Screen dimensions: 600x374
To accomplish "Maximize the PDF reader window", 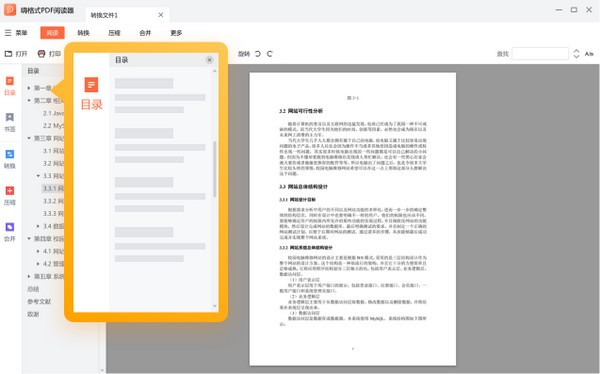I will 574,10.
